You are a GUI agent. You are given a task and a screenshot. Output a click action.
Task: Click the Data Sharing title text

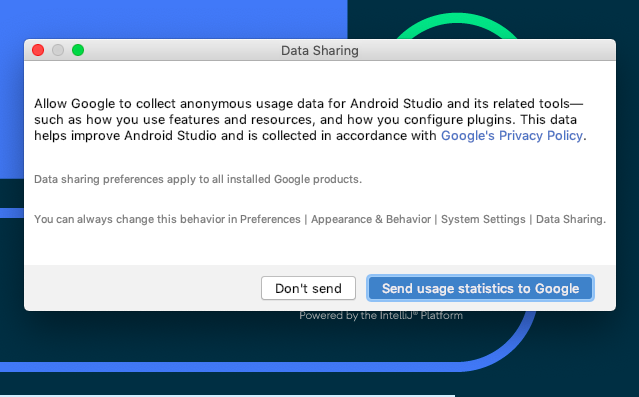[320, 51]
